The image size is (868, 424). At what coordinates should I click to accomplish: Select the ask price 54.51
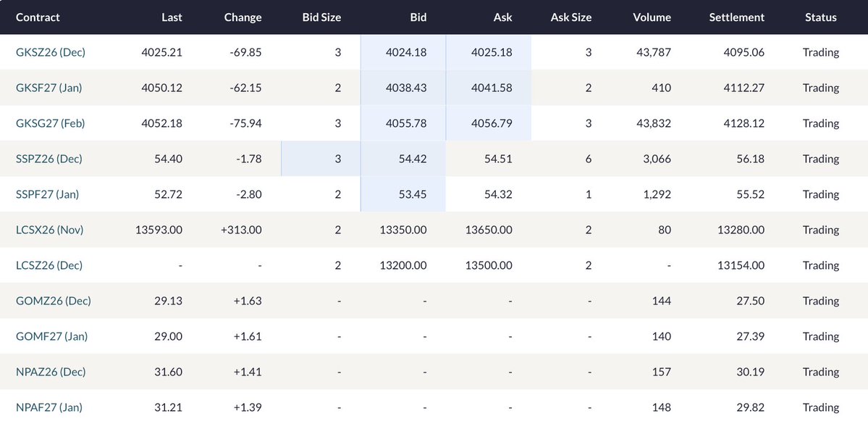(498, 159)
